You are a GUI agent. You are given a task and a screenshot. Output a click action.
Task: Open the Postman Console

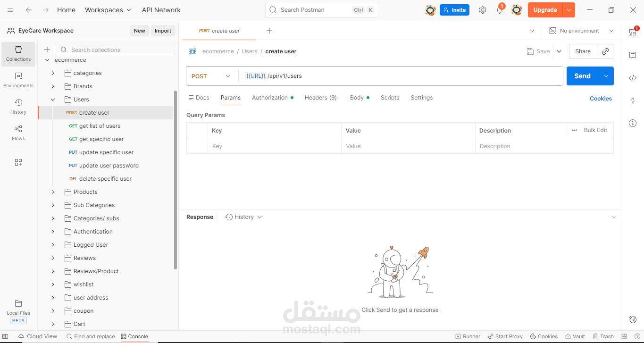134,336
